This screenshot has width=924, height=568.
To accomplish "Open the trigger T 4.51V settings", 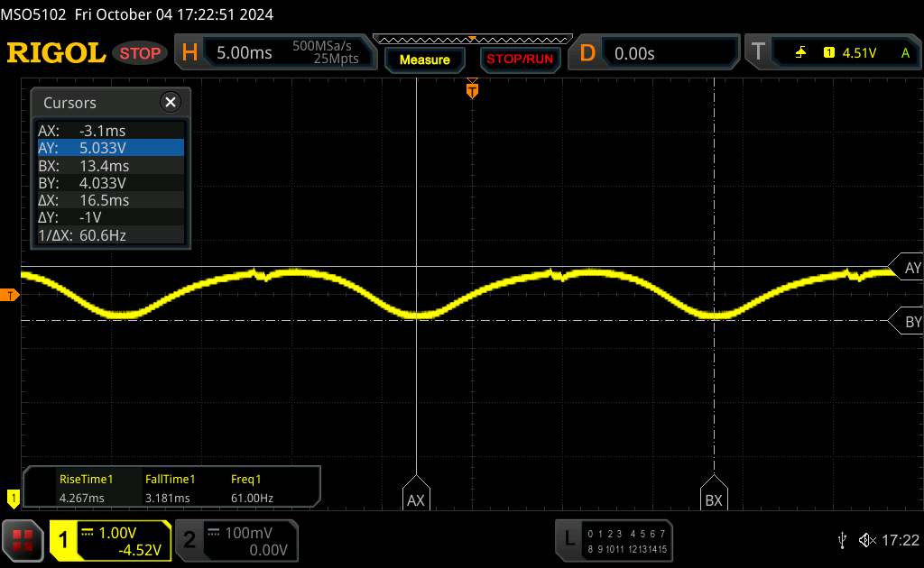I will [x=832, y=53].
